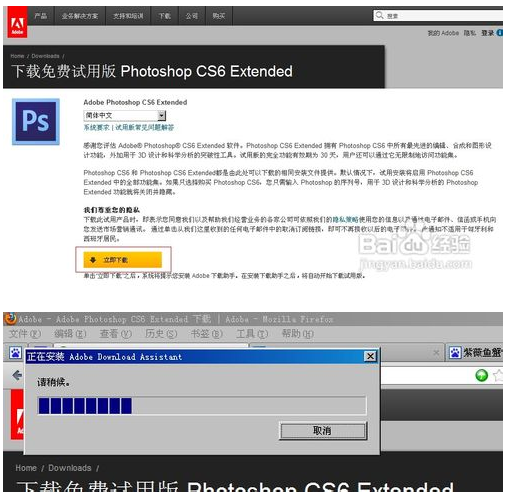Click the green go button in the address bar
Image resolution: width=506 pixels, height=495 pixels.
point(481,375)
